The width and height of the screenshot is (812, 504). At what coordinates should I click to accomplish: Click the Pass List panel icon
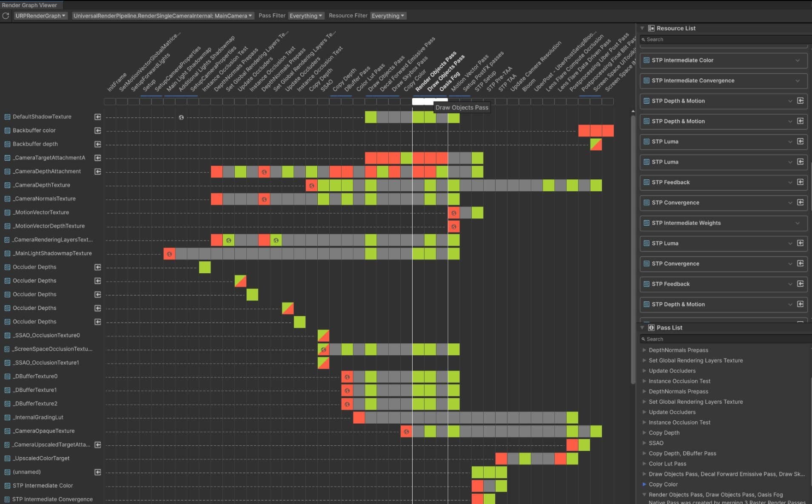(652, 327)
